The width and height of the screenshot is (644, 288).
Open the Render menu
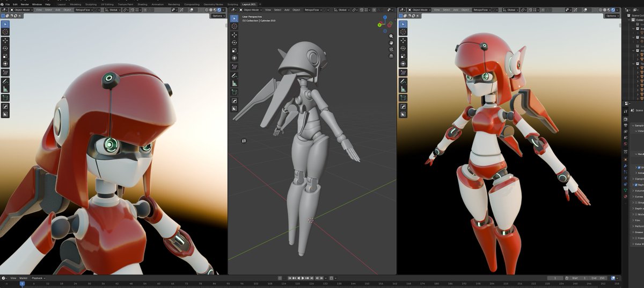[25, 4]
